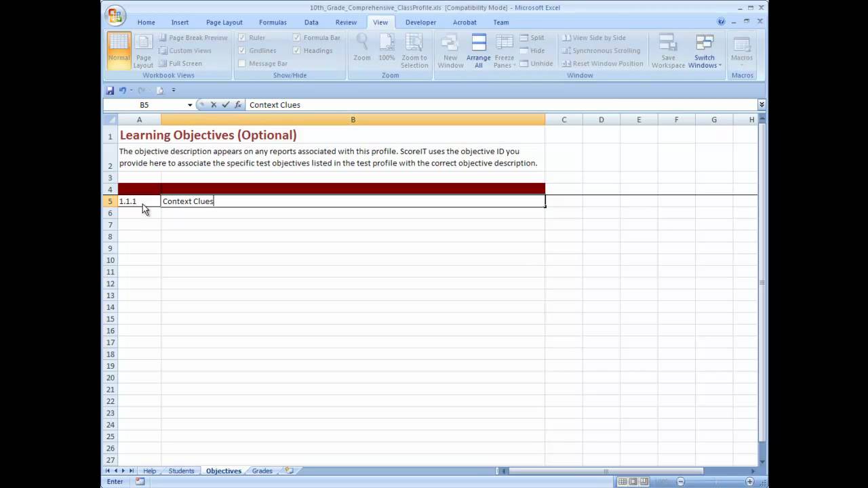This screenshot has height=488, width=868.
Task: Switch to Page Break Preview in status bar
Action: pos(645,481)
